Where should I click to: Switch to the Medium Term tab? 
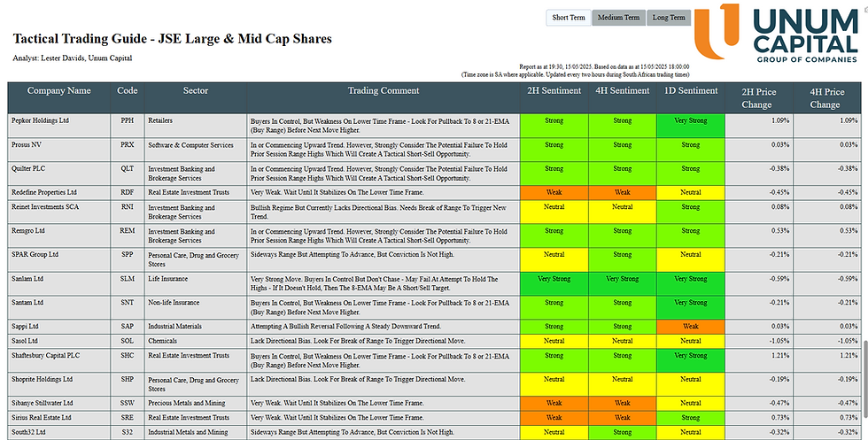pos(618,18)
